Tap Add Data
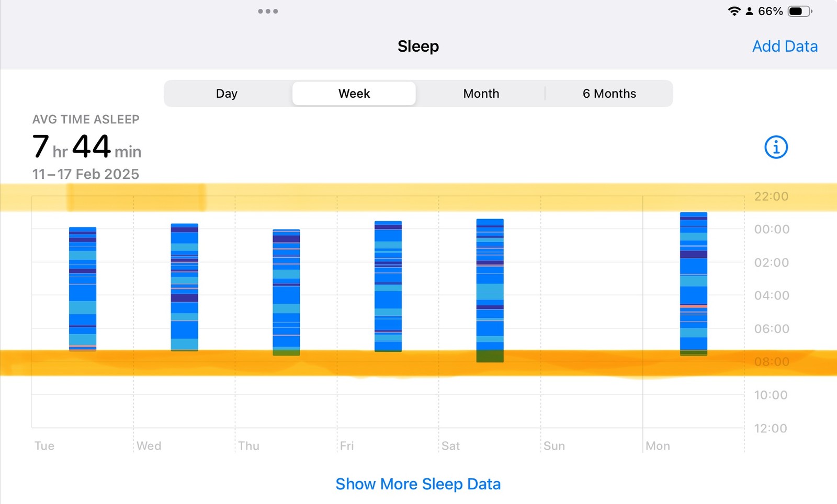The width and height of the screenshot is (837, 504). tap(785, 46)
